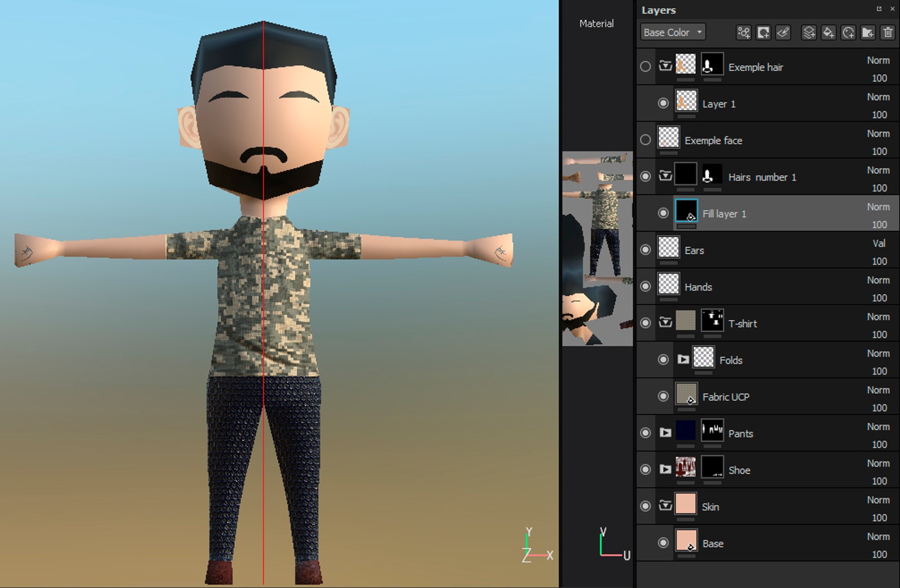Viewport: 900px width, 588px height.
Task: Hide the Pants folder
Action: tap(645, 433)
